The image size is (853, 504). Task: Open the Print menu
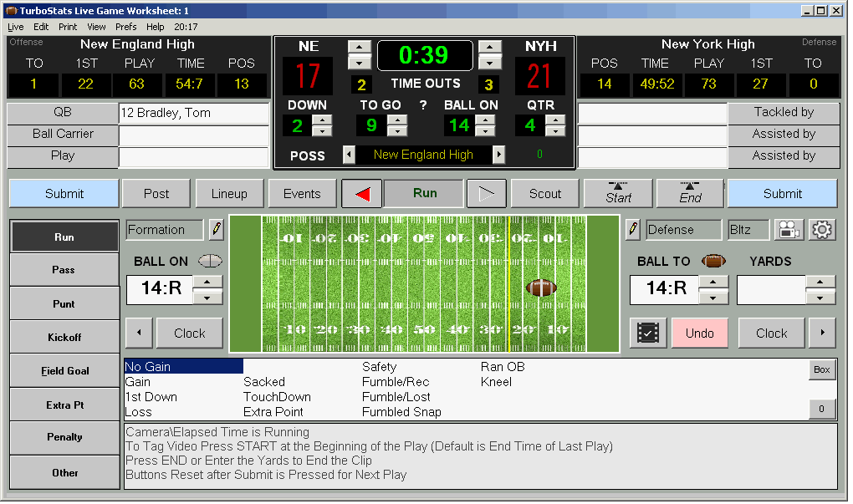tap(68, 27)
